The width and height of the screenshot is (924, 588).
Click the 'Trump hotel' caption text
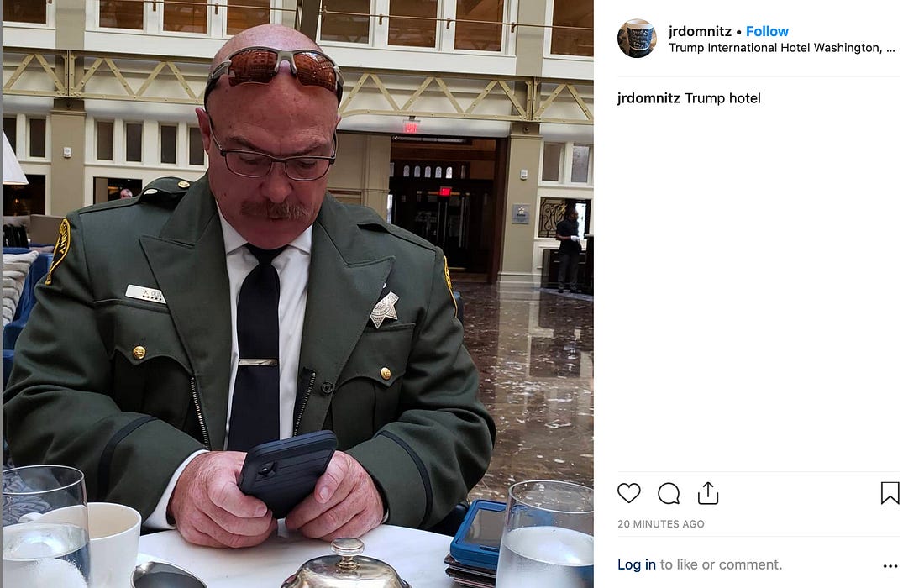pos(722,98)
